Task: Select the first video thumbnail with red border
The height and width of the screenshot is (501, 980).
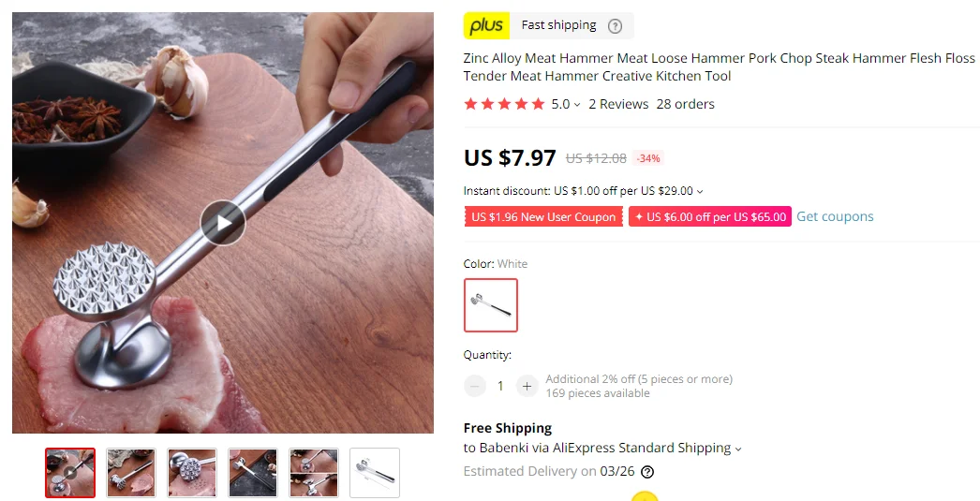Action: (70, 473)
